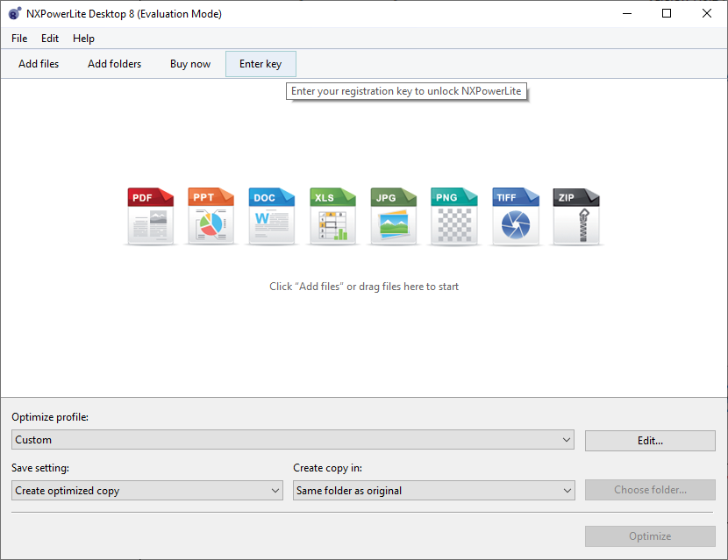This screenshot has width=728, height=560.
Task: Click the 'Add files or drag files' hint text
Action: (364, 287)
